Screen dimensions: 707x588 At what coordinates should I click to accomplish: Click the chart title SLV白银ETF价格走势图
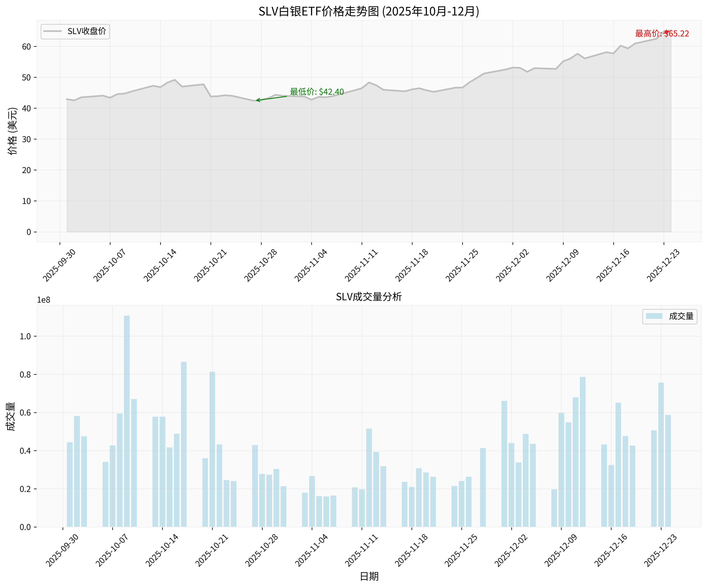click(x=369, y=11)
